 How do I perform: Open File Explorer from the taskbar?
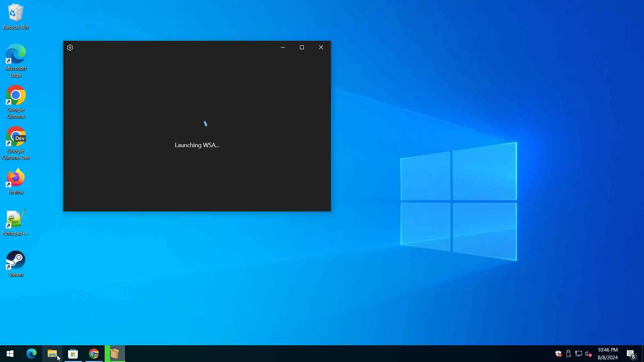(x=52, y=354)
